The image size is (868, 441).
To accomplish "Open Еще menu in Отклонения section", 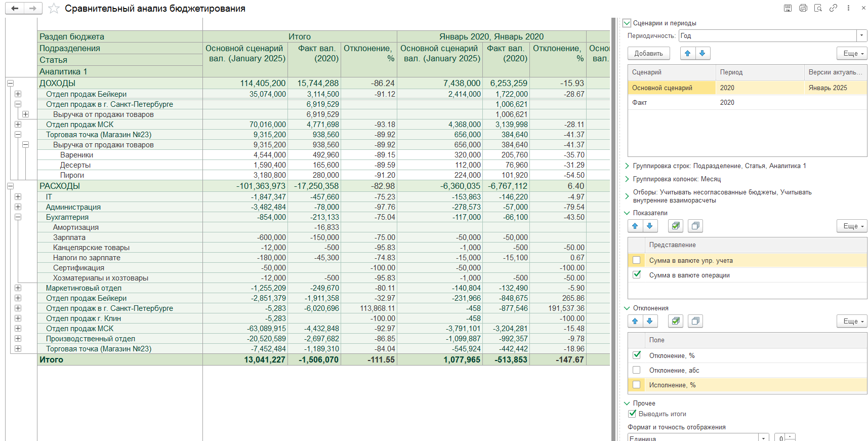I will [x=852, y=321].
